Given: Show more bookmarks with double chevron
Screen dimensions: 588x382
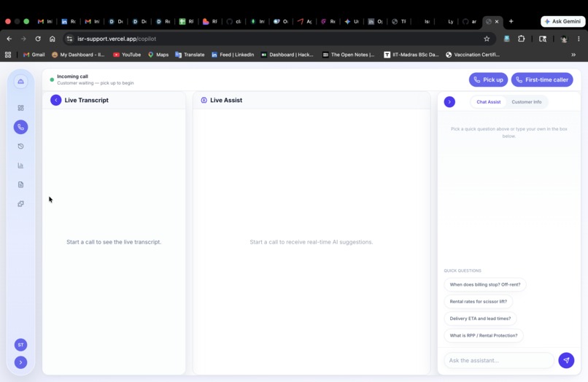Looking at the screenshot, I should click(x=573, y=55).
